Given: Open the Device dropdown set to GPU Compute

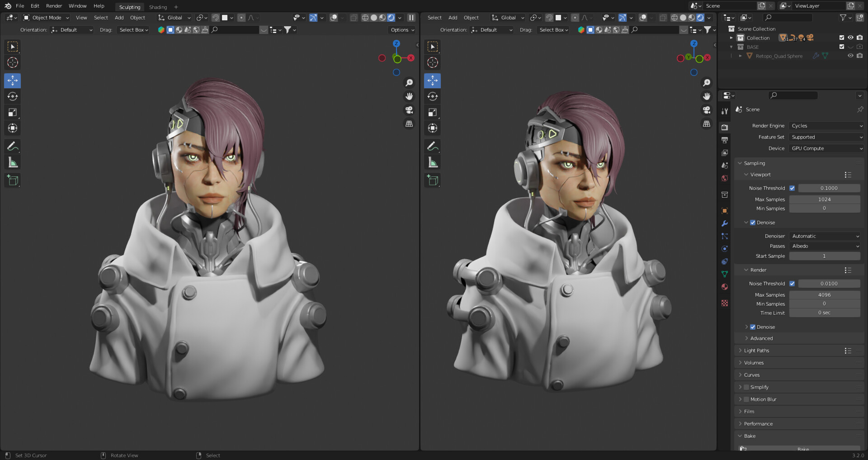Looking at the screenshot, I should pyautogui.click(x=826, y=148).
